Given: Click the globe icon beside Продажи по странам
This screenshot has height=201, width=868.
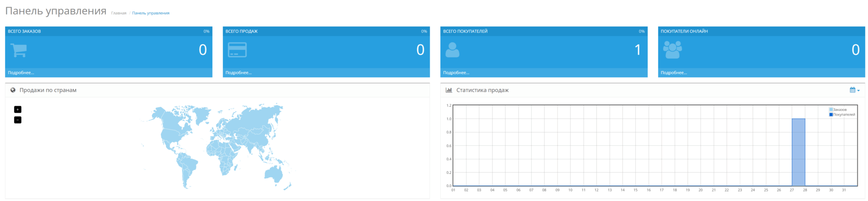Looking at the screenshot, I should pyautogui.click(x=13, y=90).
